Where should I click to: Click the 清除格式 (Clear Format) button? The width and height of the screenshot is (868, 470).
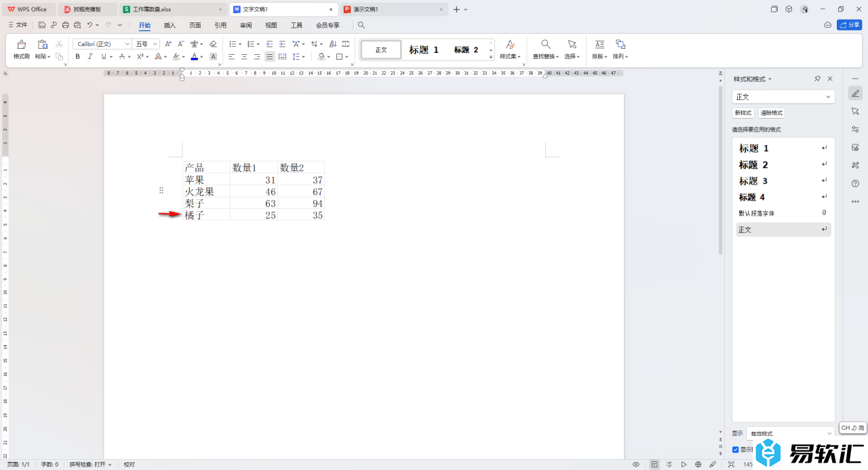[771, 113]
